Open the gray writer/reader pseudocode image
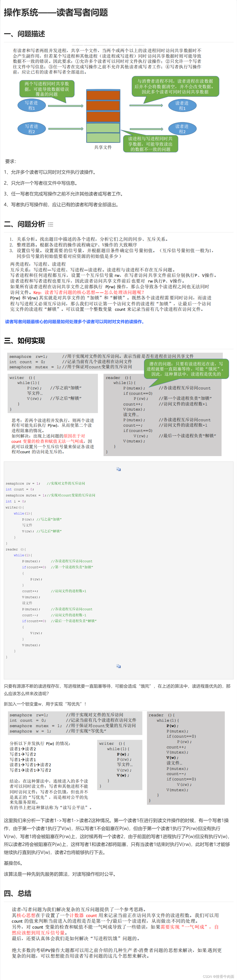This screenshot has height=980, width=237. tap(119, 404)
